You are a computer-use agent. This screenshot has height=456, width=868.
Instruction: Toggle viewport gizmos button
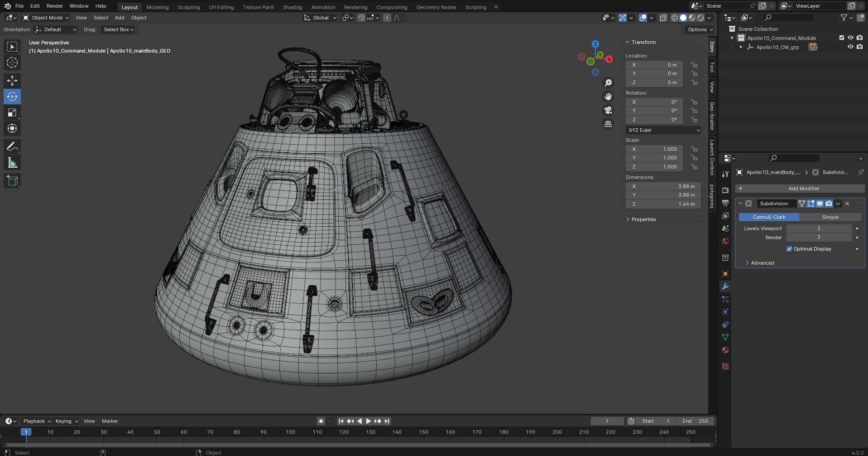click(623, 18)
